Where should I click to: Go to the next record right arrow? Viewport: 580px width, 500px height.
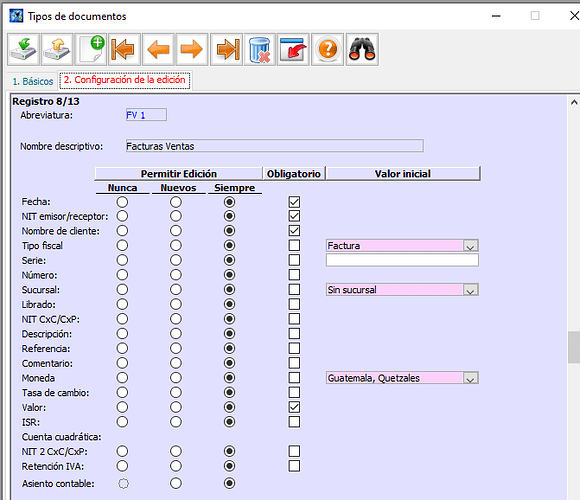point(192,49)
